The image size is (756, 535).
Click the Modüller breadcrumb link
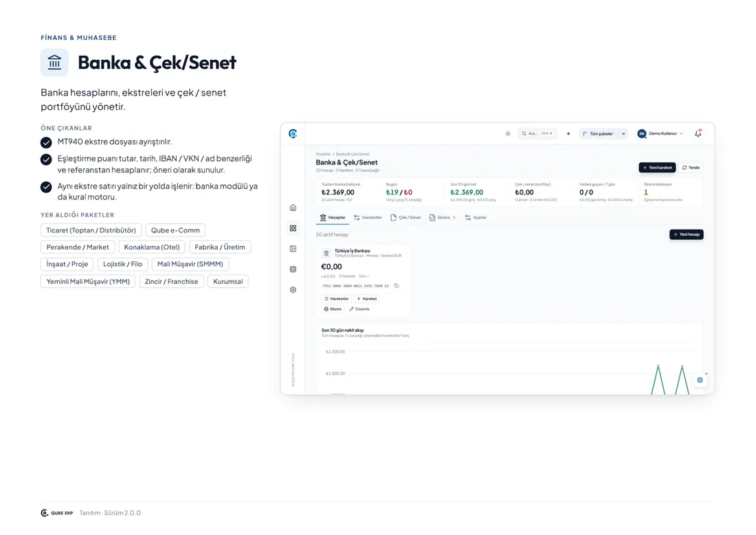(323, 154)
